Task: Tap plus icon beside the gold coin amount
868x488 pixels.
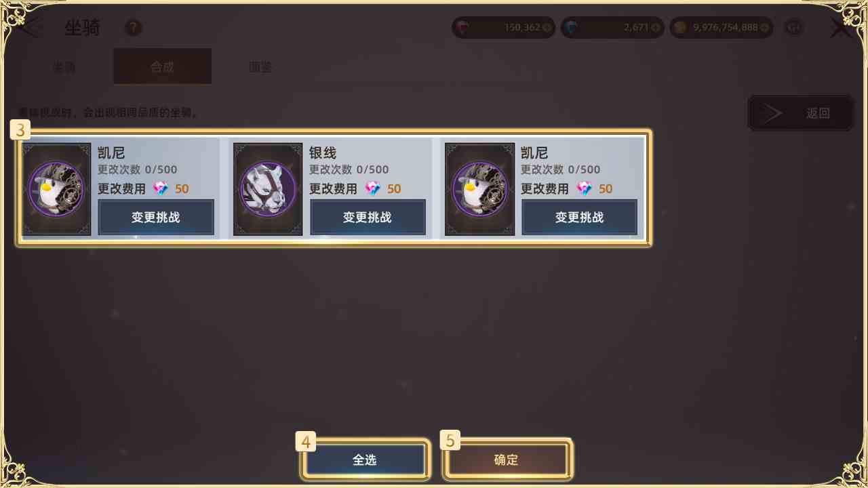Action: [x=765, y=28]
